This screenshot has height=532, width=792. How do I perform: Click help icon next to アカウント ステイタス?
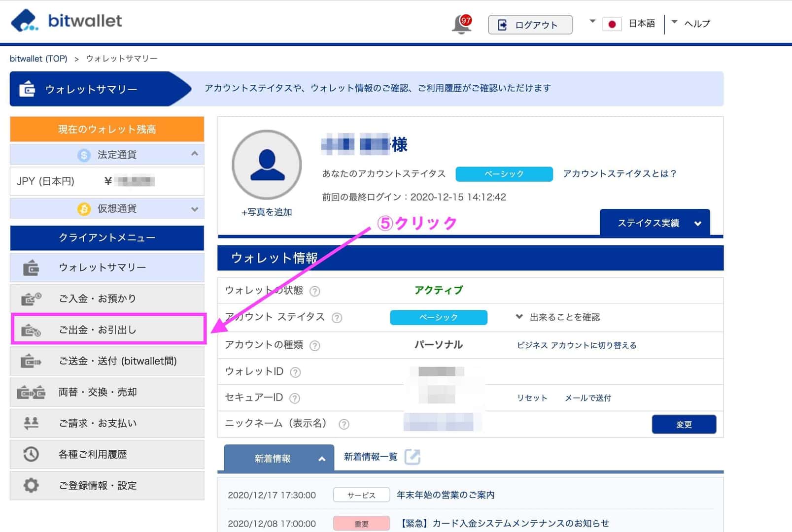point(337,318)
